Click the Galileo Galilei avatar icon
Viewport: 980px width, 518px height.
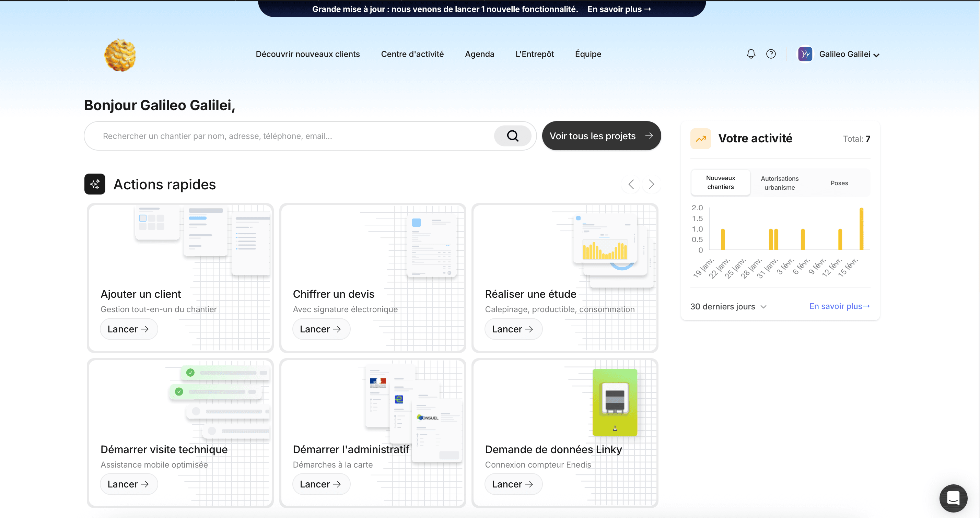pyautogui.click(x=805, y=54)
